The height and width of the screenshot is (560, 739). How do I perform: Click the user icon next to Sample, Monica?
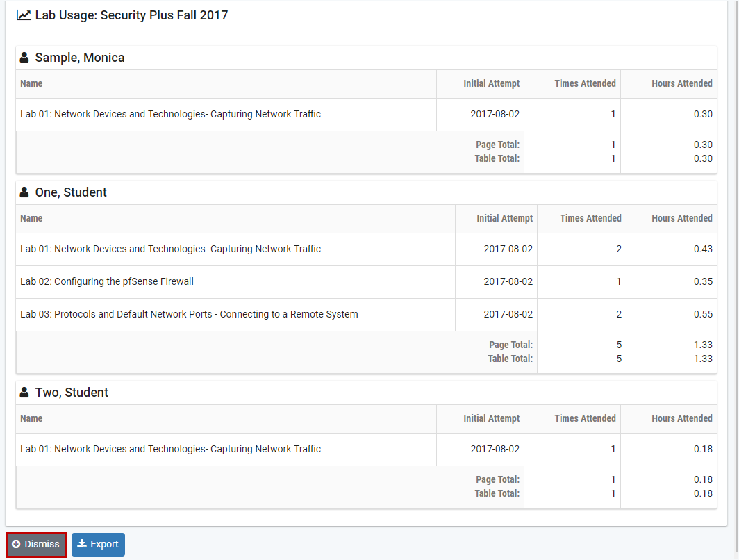pyautogui.click(x=24, y=58)
